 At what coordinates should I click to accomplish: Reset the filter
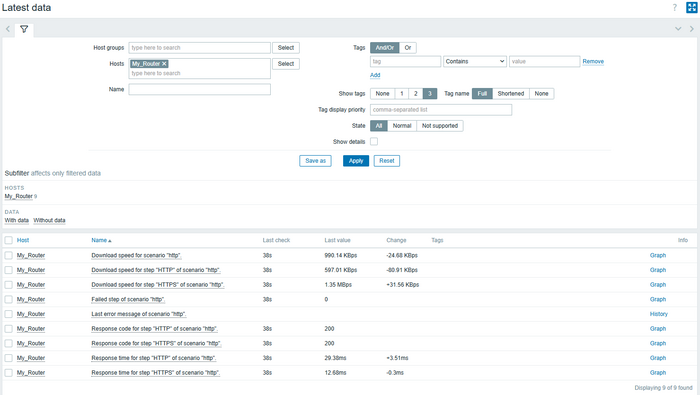pos(387,161)
